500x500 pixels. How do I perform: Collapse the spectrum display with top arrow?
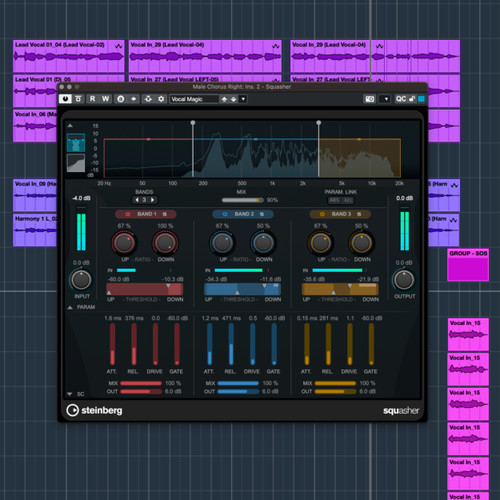(70, 126)
